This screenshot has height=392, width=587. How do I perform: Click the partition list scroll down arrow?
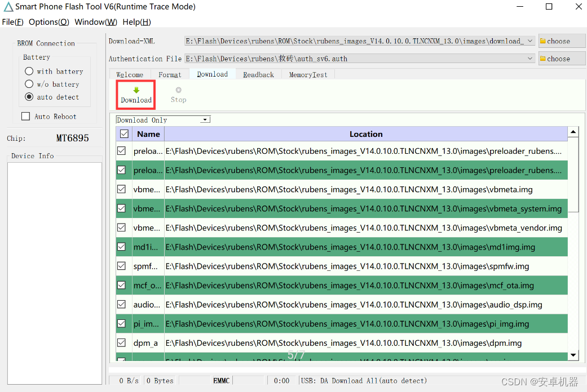coord(573,355)
